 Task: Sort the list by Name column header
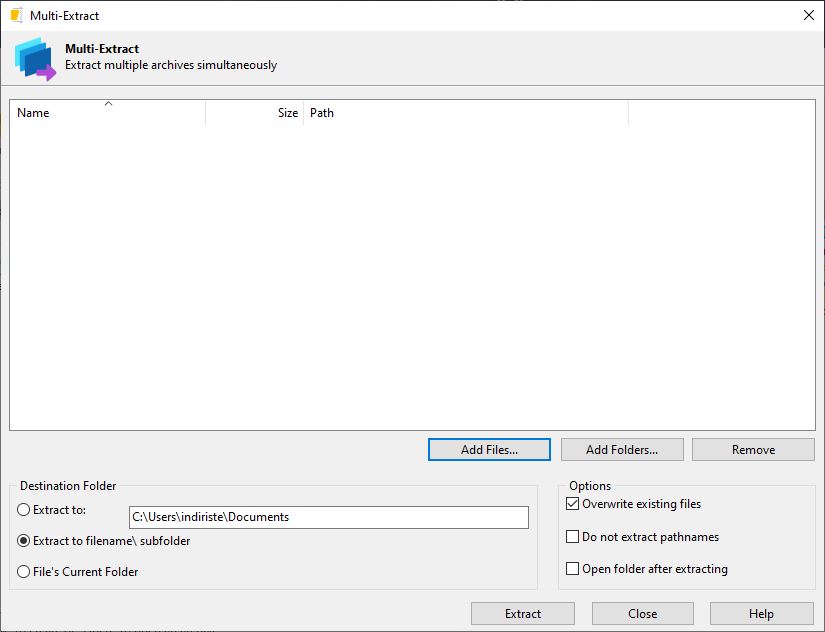(107, 113)
